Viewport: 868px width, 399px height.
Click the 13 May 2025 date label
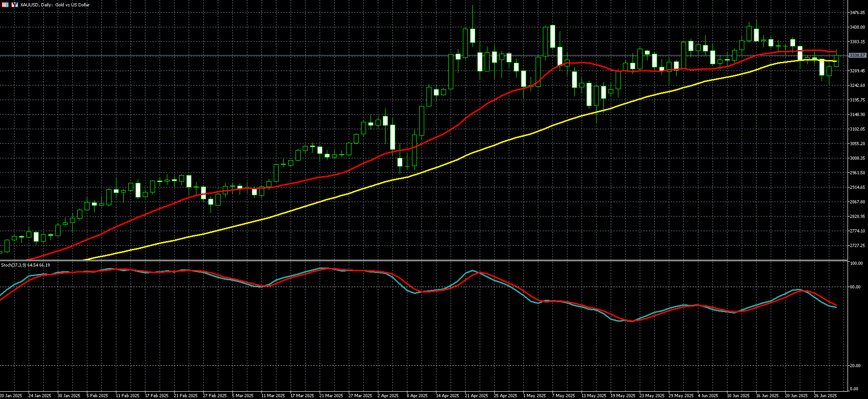click(594, 396)
